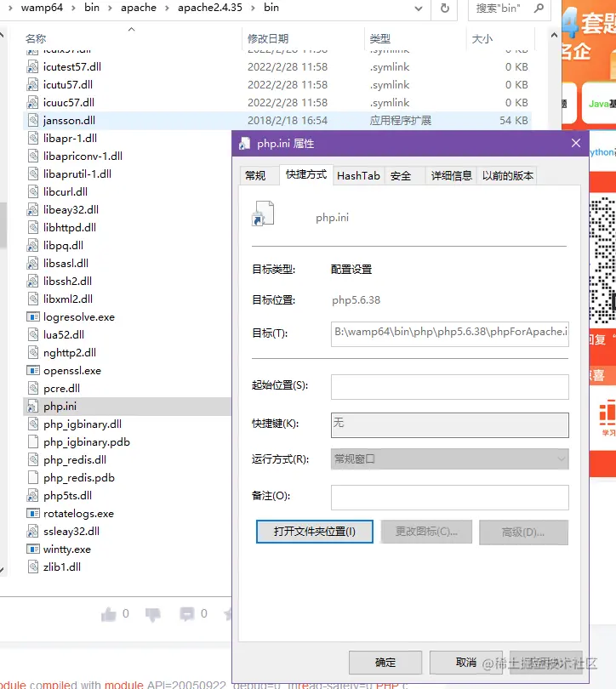Screen dimensions: 616x689
Task: Click the libeay32.dll symlink icon
Action: [x=32, y=209]
